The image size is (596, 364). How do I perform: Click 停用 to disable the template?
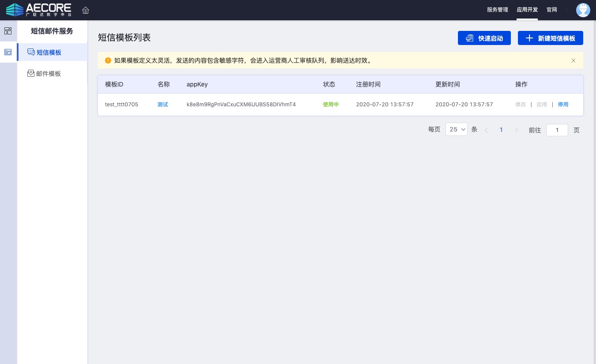click(x=563, y=105)
